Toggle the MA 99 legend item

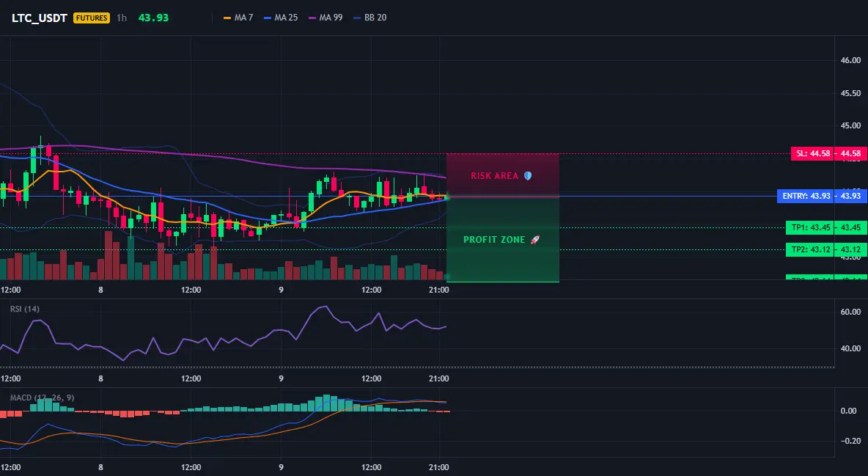coord(325,18)
